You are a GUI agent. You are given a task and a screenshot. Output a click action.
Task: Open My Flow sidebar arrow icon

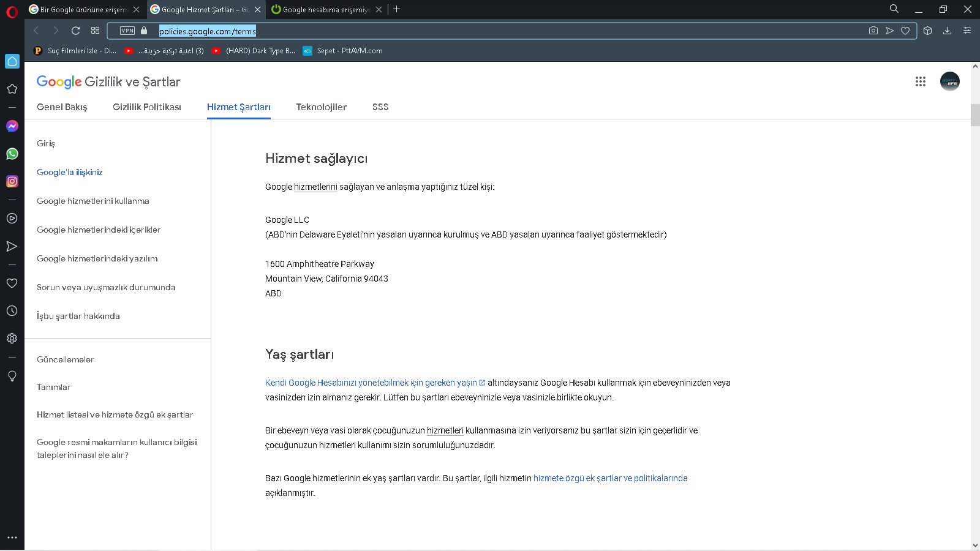pos(12,246)
